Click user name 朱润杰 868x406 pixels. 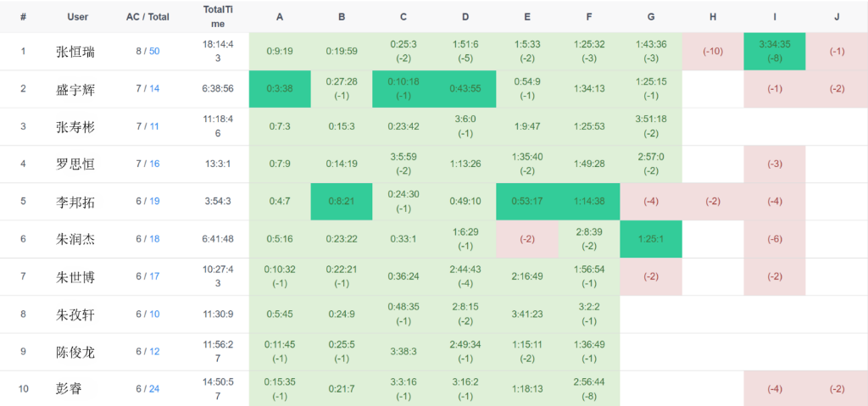coord(75,239)
